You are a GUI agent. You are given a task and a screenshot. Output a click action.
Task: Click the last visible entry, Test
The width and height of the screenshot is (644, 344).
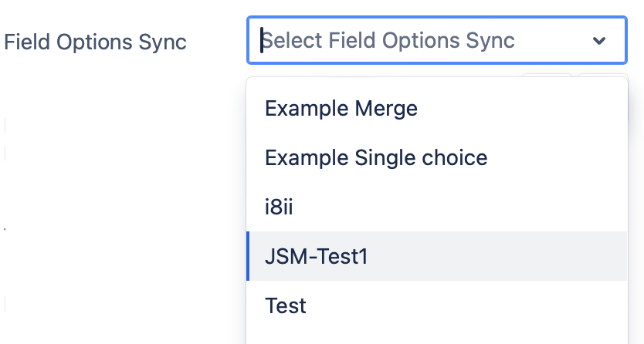click(x=286, y=305)
